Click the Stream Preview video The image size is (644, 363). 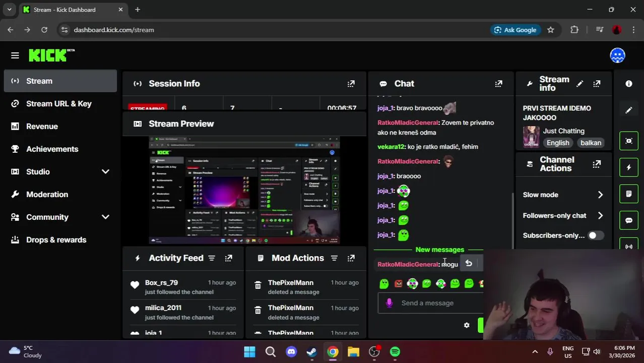tap(244, 190)
